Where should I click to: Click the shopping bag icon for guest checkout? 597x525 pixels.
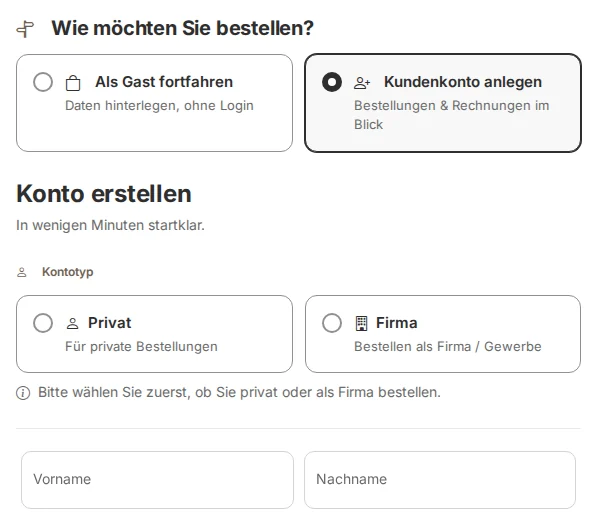(73, 83)
